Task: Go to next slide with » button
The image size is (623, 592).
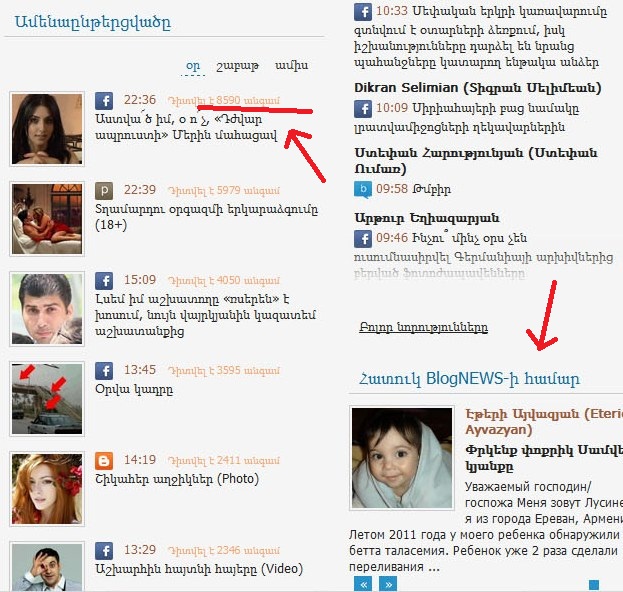Action: coord(388,584)
